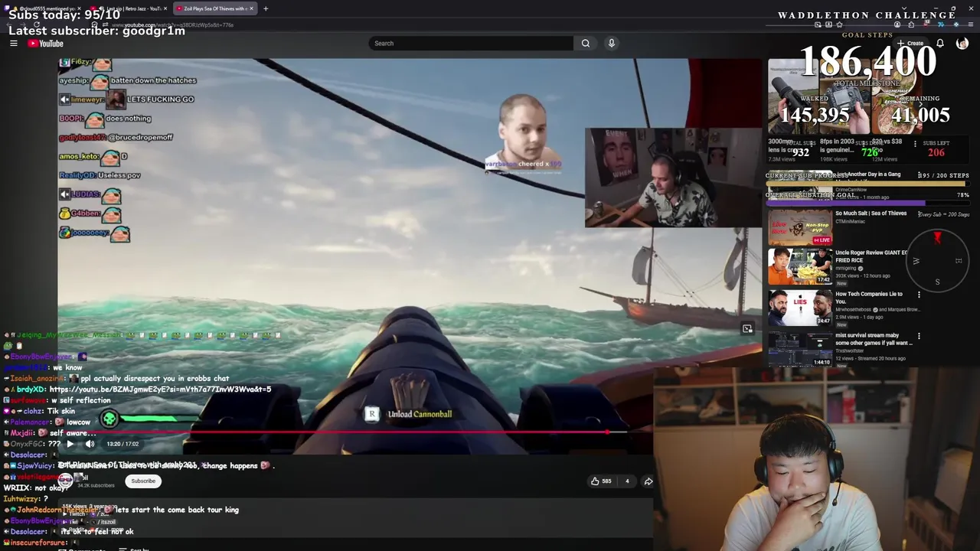Like the video showing 585 likes
980x551 pixels.
tap(601, 481)
